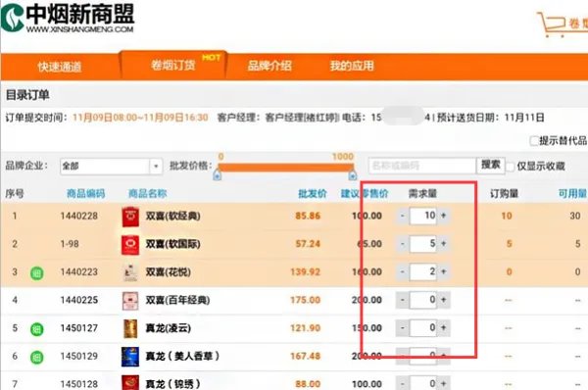The image size is (588, 390).
Task: Click product code 1440228
Action: pos(79,216)
